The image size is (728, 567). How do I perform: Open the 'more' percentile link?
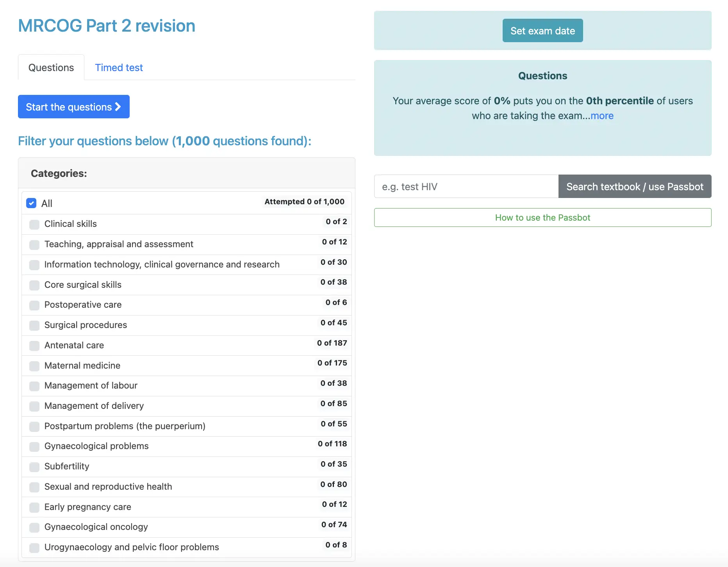(x=602, y=116)
